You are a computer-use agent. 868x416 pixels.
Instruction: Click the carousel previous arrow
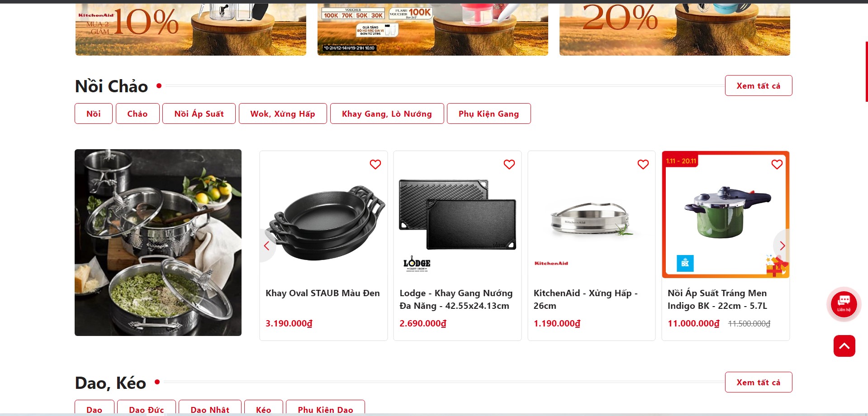[x=267, y=246]
